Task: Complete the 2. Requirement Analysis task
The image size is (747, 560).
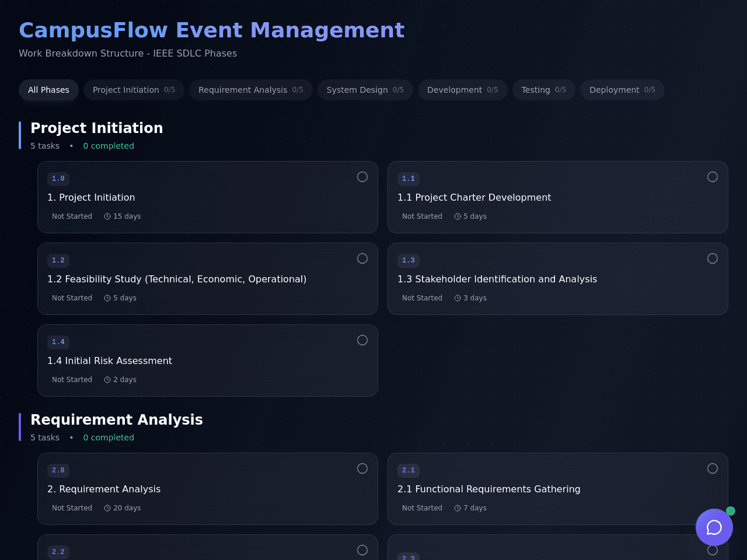Action: pos(362,468)
